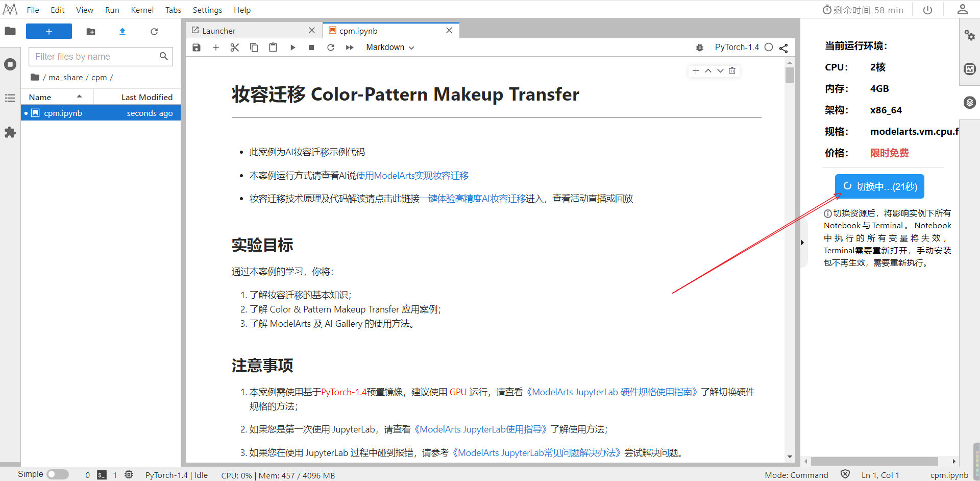The height and width of the screenshot is (481, 980).
Task: Open ModelArts JupyterLab 硬件规格使用指南 link
Action: tap(612, 392)
